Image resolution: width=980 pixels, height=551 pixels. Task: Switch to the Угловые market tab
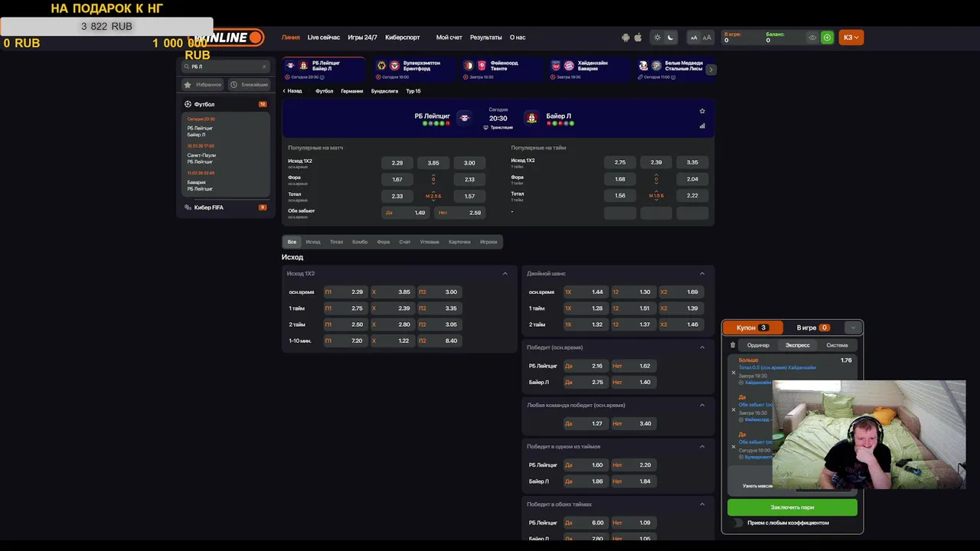tap(430, 242)
